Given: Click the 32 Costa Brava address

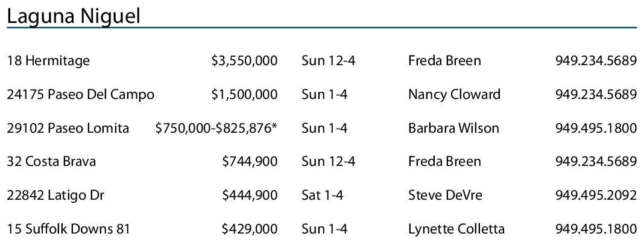Looking at the screenshot, I should tap(51, 162).
